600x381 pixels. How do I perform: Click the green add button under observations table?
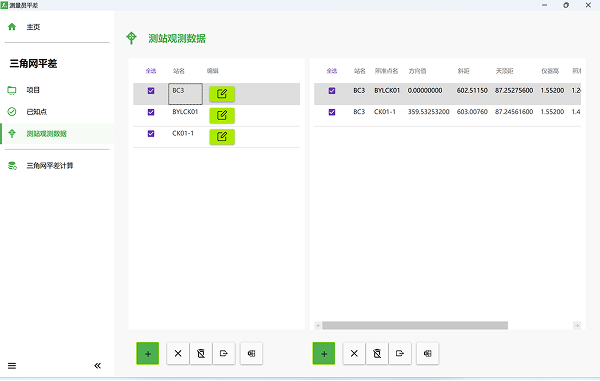[x=324, y=353]
